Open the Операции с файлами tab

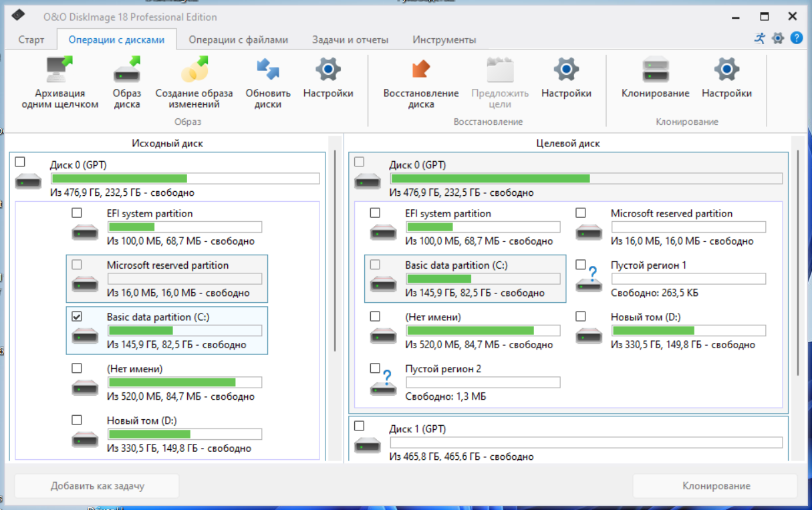coord(239,39)
